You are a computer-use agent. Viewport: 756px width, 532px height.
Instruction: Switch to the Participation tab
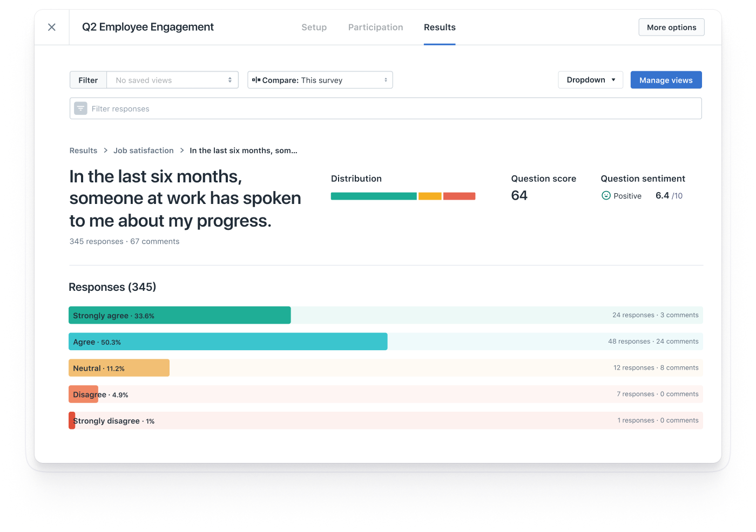point(375,28)
